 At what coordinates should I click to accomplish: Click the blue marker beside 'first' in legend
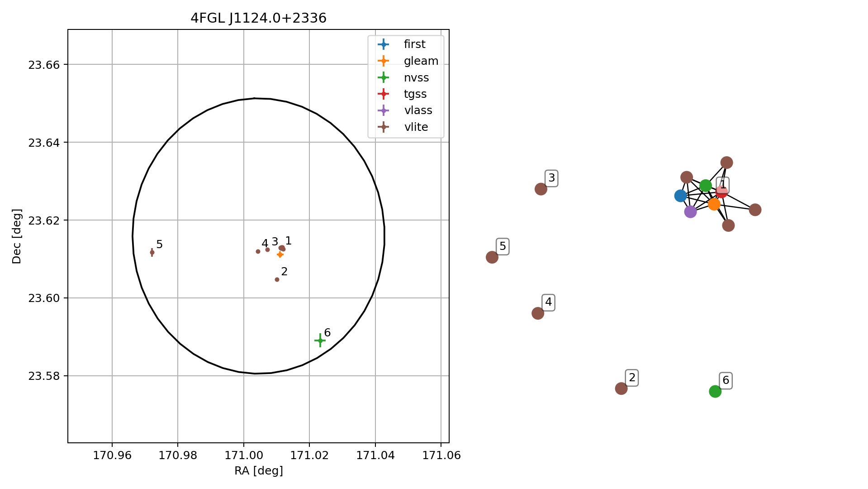tap(383, 44)
